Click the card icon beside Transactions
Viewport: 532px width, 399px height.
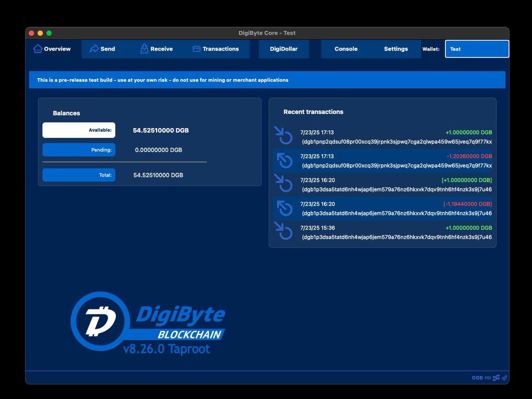196,49
